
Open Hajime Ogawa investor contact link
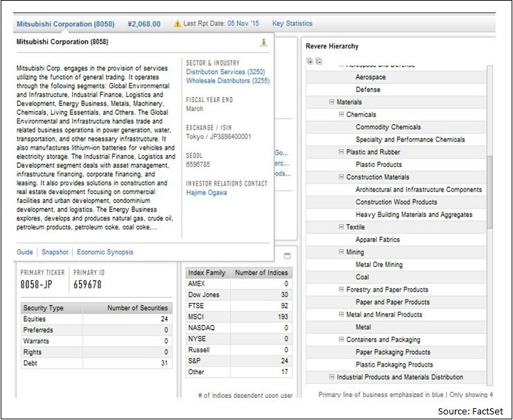click(x=207, y=193)
